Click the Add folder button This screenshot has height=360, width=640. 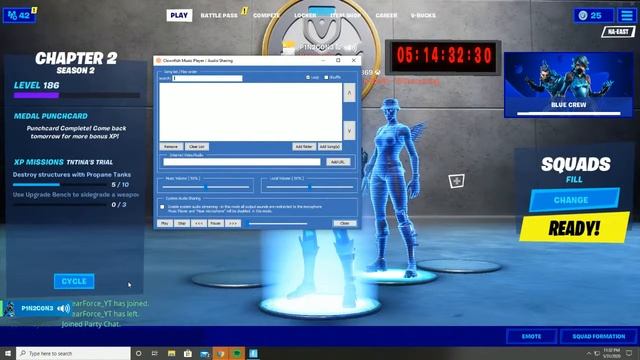[304, 147]
